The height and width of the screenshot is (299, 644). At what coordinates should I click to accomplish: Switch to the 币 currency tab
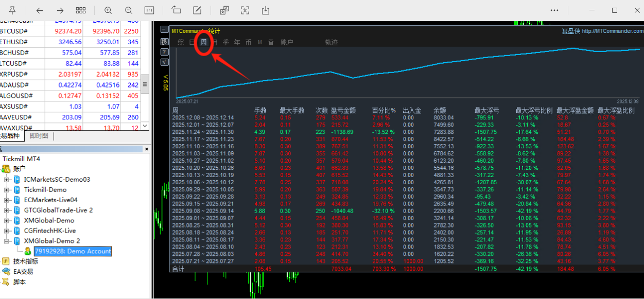pos(248,42)
